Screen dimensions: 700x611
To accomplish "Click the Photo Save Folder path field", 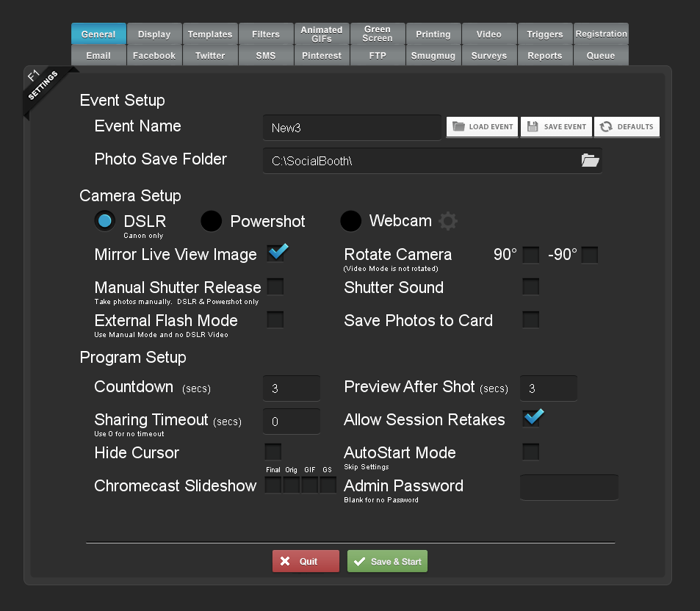I will click(x=433, y=161).
